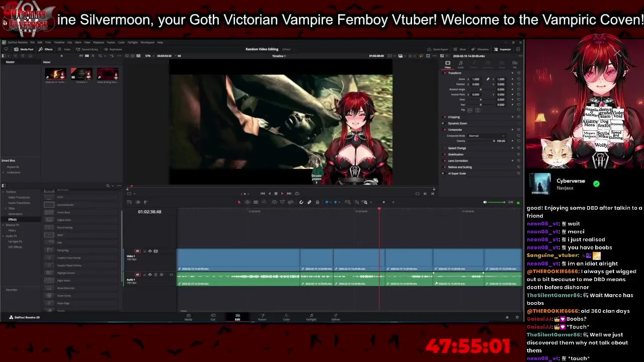Click the timeline zoom magnifier icon
The width and height of the screenshot is (644, 362).
(365, 202)
